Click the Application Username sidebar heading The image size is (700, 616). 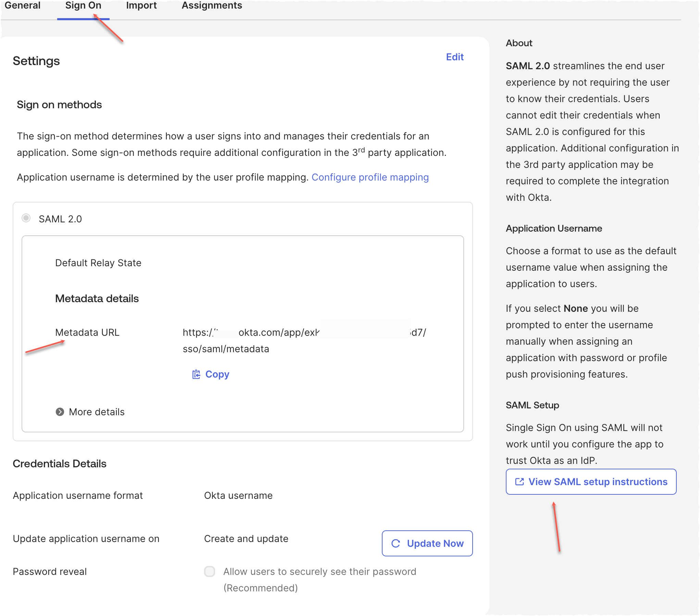554,228
